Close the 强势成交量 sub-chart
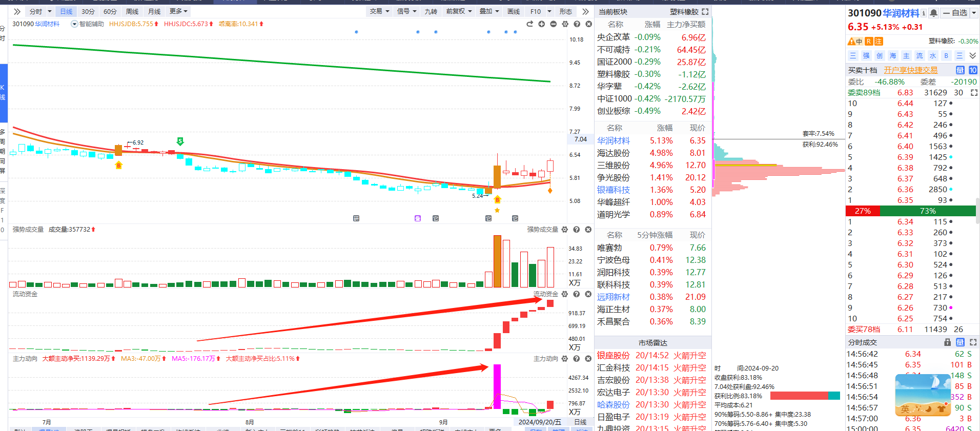 pos(588,230)
